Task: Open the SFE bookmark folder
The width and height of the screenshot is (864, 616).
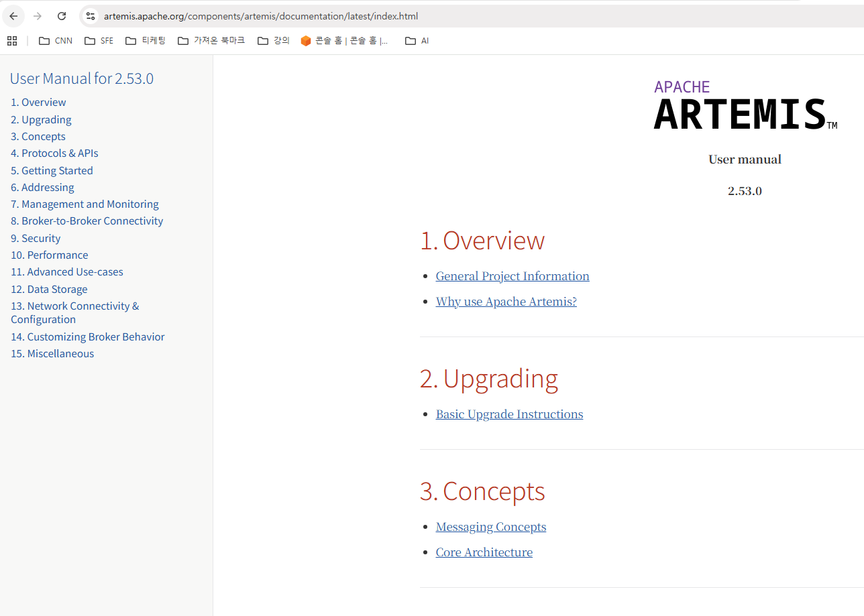Action: pos(99,41)
